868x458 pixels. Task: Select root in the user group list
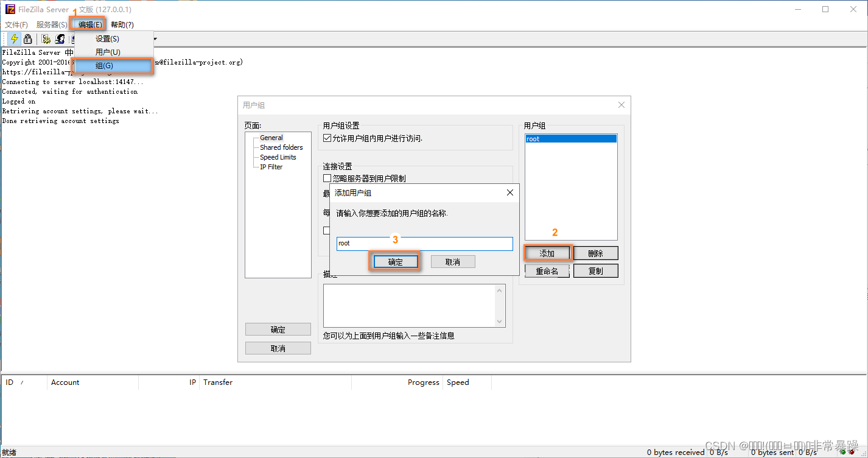571,139
